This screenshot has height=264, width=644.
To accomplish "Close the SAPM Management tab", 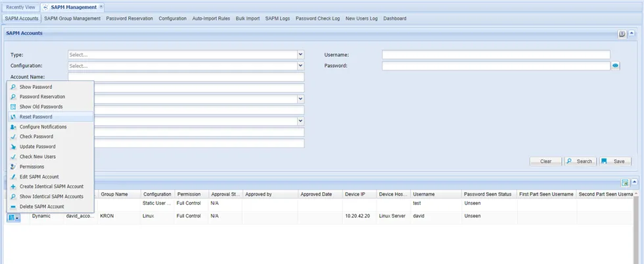I will 101,7.
